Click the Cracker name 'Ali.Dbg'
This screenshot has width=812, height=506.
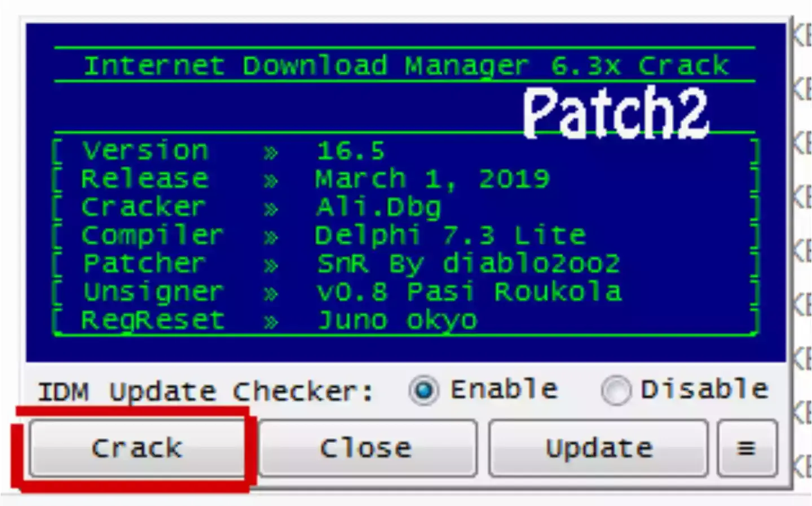tap(378, 208)
